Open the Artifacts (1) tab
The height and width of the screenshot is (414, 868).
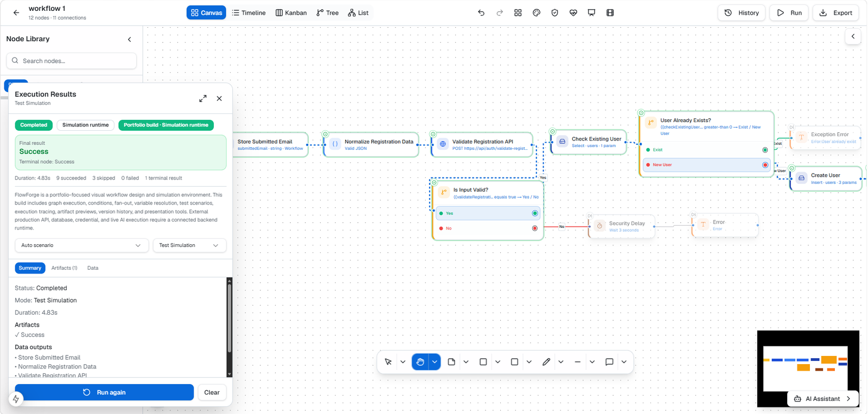pos(64,268)
